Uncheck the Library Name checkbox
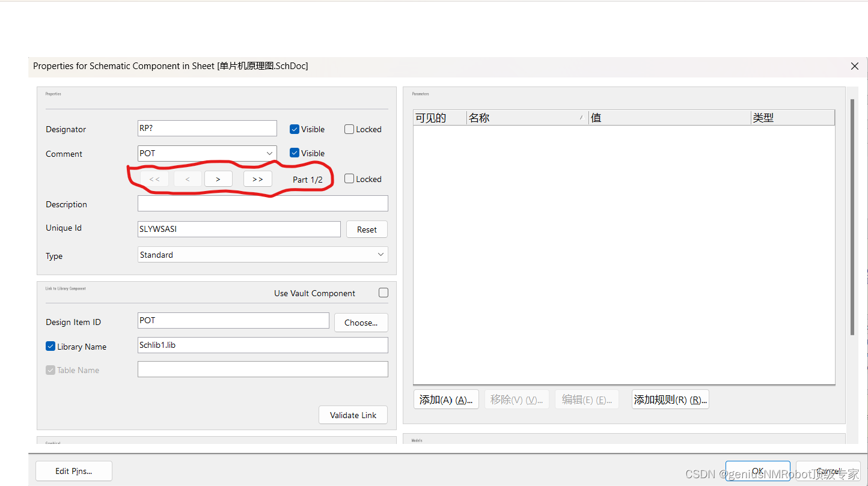This screenshot has width=868, height=486. coord(50,345)
